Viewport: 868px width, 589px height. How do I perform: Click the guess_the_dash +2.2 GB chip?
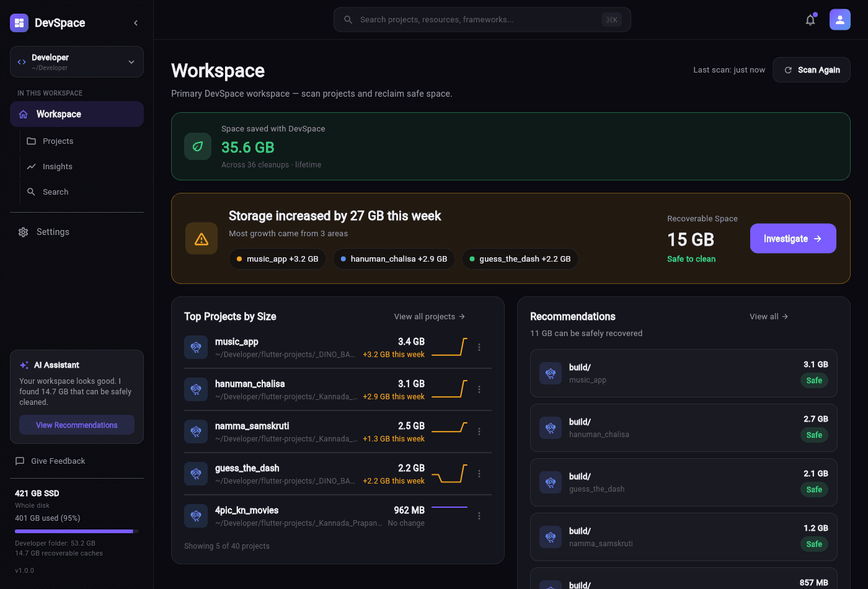coord(520,259)
